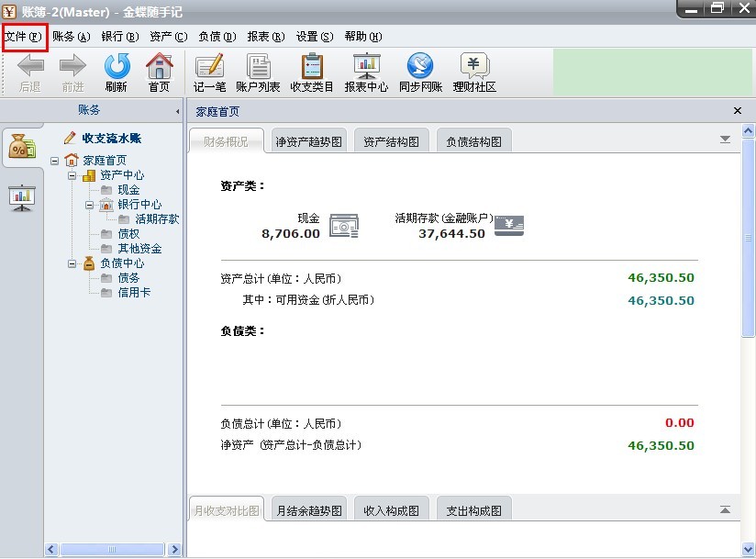Collapse the 负债中心 tree node

click(72, 263)
